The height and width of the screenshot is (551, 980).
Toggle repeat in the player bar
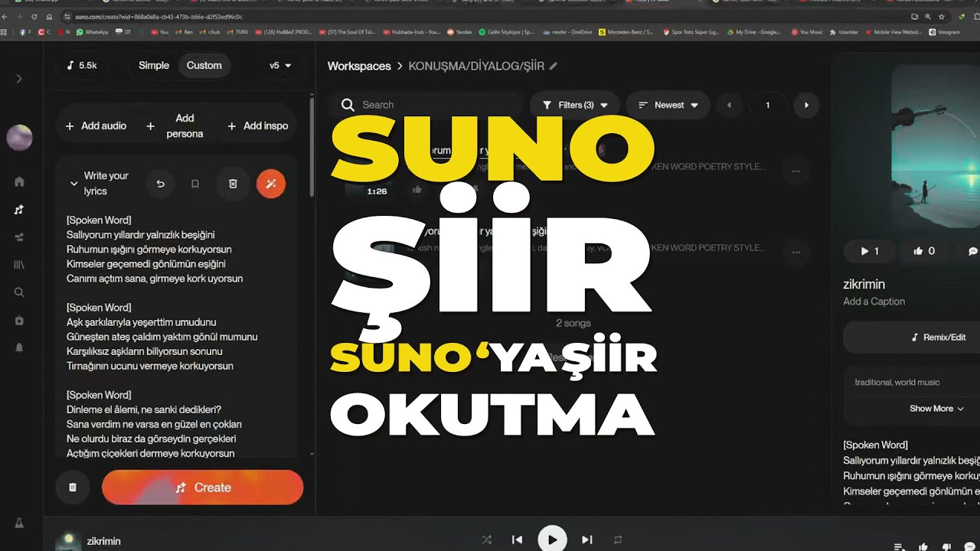tap(618, 540)
